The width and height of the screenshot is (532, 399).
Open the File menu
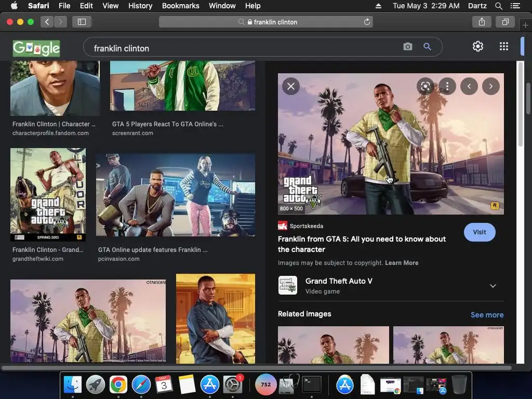pyautogui.click(x=64, y=6)
